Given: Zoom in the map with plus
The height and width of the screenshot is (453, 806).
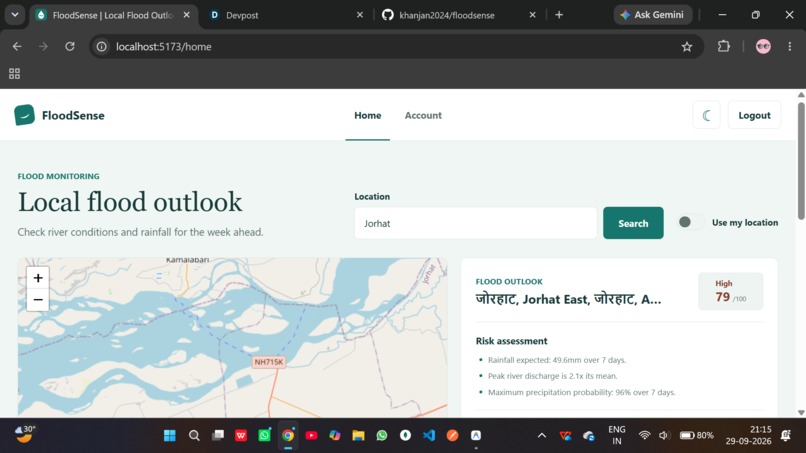Looking at the screenshot, I should (38, 278).
